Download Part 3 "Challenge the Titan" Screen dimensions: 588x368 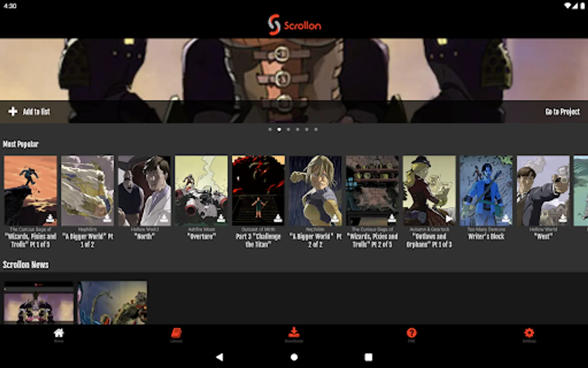278,218
